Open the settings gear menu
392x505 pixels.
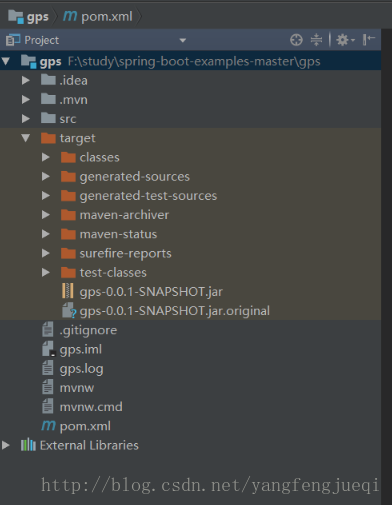345,40
